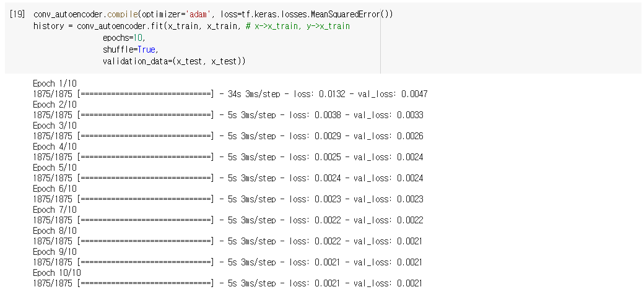Screen dimensions: 644x292
Task: Click the progress bar under Epoch 5/10
Action: pyautogui.click(x=146, y=178)
